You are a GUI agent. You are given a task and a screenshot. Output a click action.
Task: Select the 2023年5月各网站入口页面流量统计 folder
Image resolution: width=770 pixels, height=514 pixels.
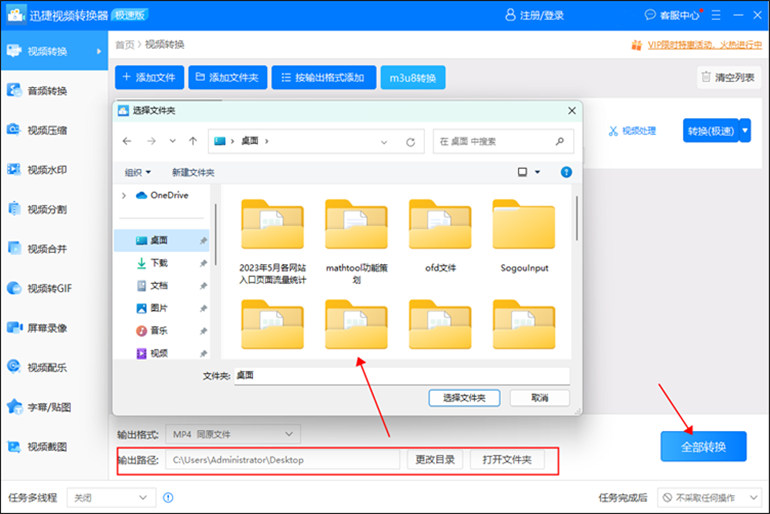click(273, 242)
